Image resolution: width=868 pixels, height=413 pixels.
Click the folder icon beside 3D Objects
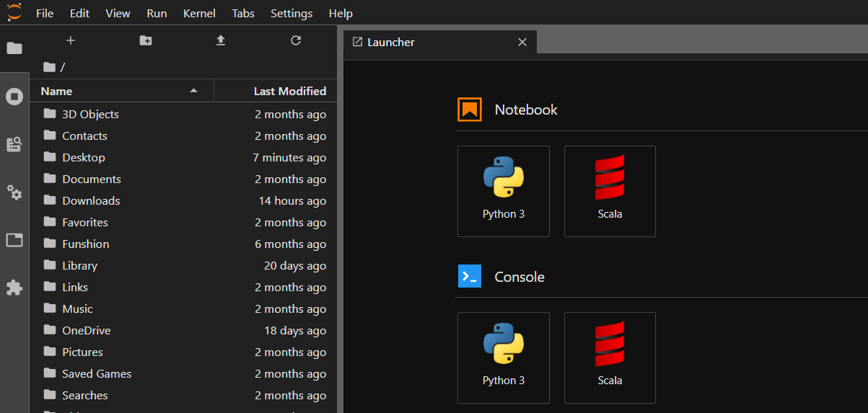pos(50,114)
